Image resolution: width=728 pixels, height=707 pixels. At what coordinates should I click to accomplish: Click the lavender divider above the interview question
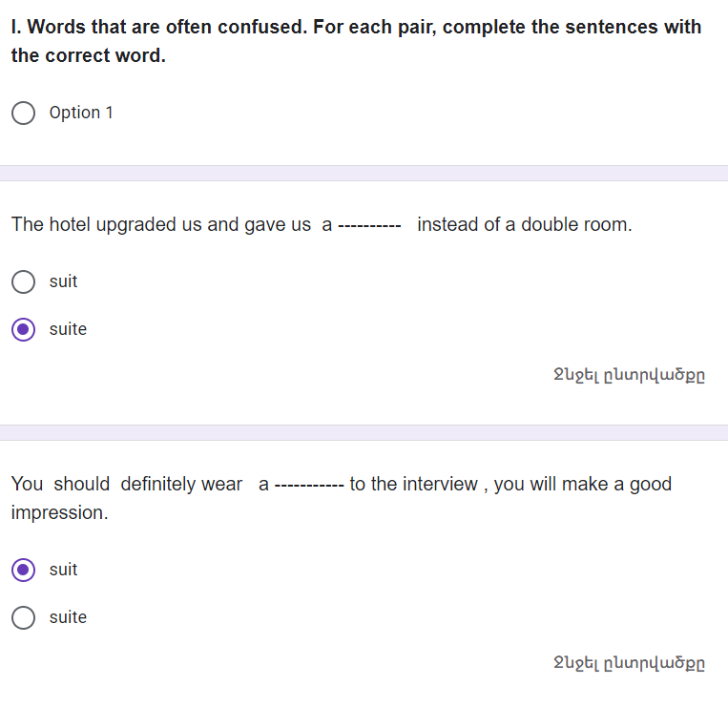[x=364, y=432]
